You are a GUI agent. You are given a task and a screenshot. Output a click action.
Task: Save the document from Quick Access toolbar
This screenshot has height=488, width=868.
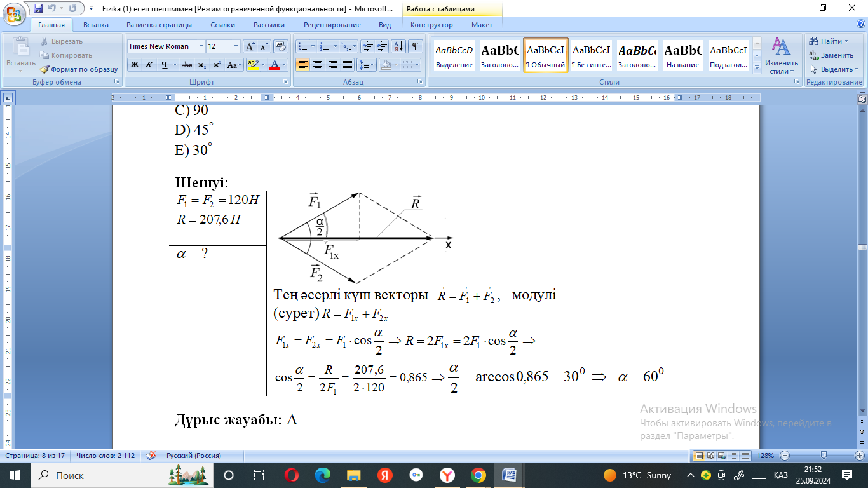tap(38, 8)
